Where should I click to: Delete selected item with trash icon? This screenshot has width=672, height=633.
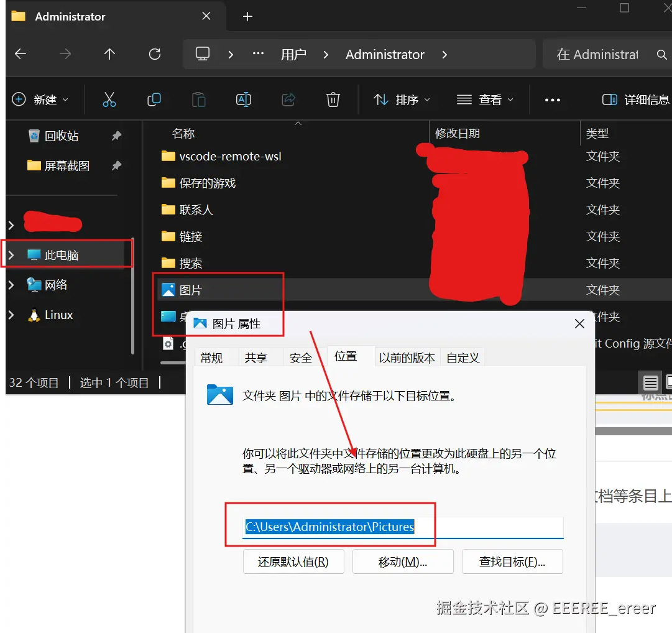[x=333, y=100]
